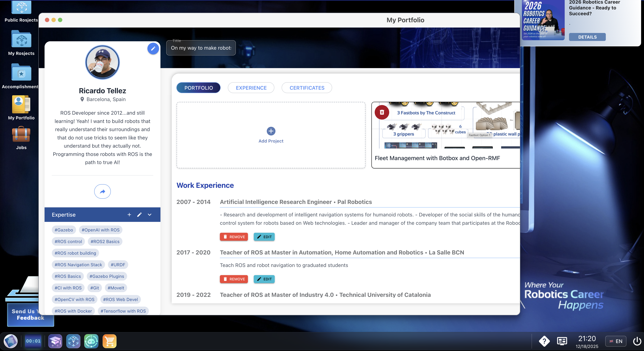The width and height of the screenshot is (644, 351).
Task: Edit expertise with pencil icon
Action: pyautogui.click(x=139, y=214)
